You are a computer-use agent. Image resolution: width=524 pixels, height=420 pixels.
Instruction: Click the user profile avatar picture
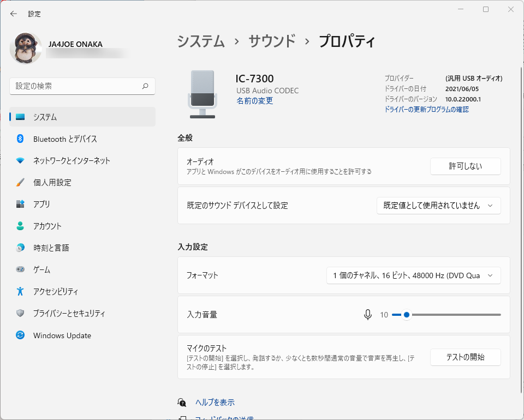point(26,49)
